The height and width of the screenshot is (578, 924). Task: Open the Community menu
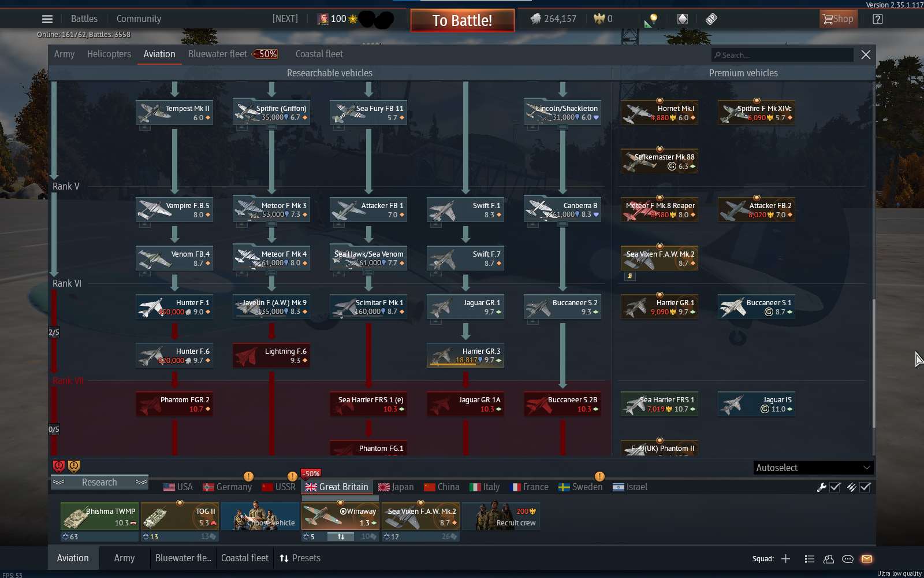pyautogui.click(x=139, y=19)
